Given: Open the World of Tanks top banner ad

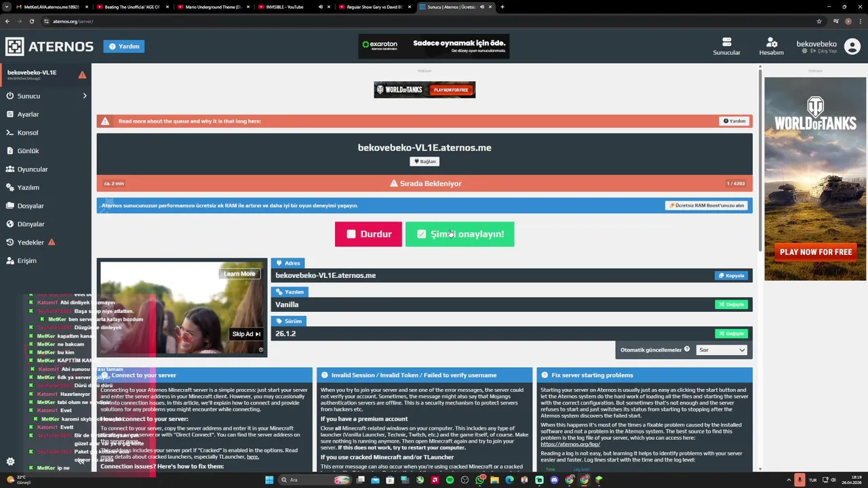Looking at the screenshot, I should 425,89.
